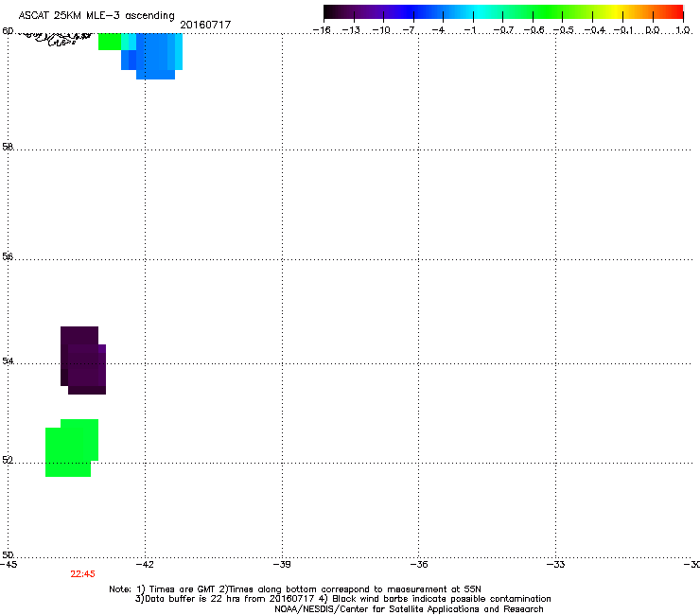Screen dimensions: 700x615
Task: Click the -10 colorbar label
Action: 381,30
